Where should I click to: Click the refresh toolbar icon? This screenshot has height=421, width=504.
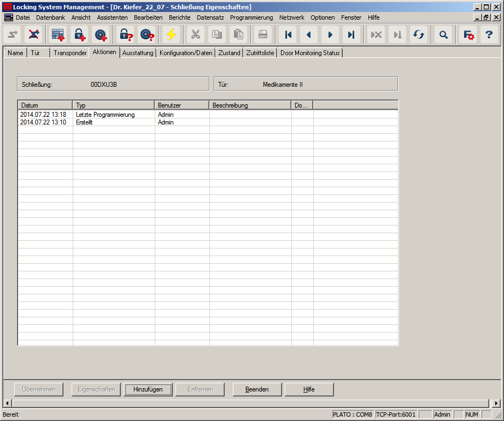(419, 35)
